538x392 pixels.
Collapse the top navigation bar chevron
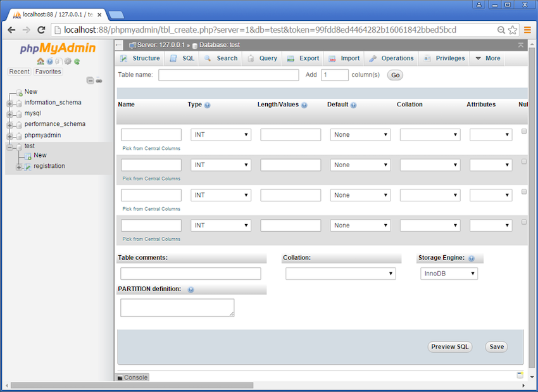(x=520, y=44)
